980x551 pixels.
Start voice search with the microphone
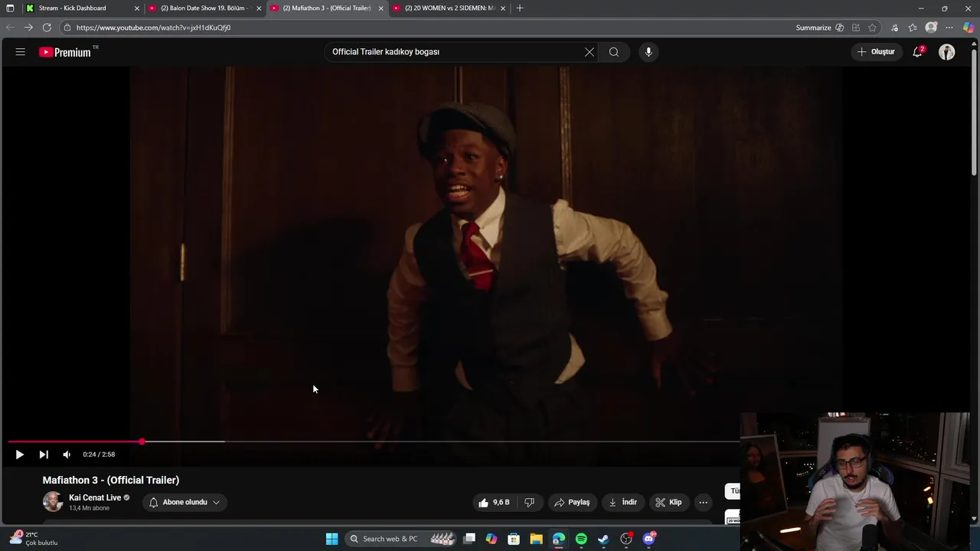648,52
